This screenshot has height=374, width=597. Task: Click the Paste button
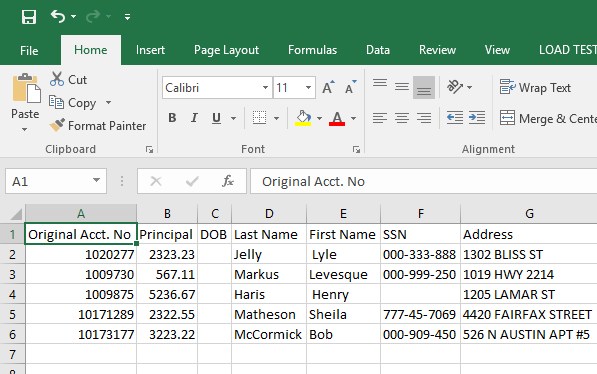coord(25,102)
